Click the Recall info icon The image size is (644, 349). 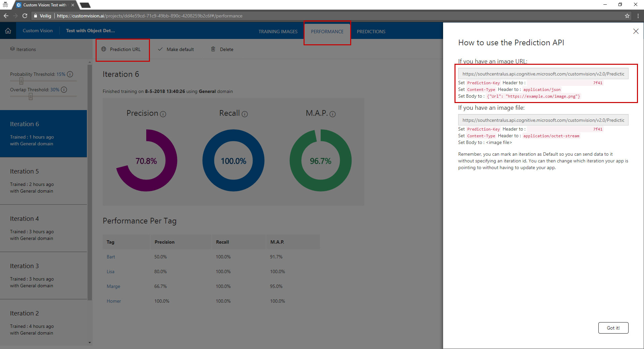[x=245, y=114]
